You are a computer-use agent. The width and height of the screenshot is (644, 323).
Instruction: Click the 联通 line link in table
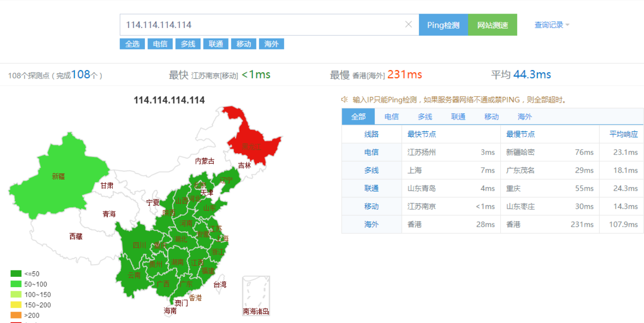[372, 188]
